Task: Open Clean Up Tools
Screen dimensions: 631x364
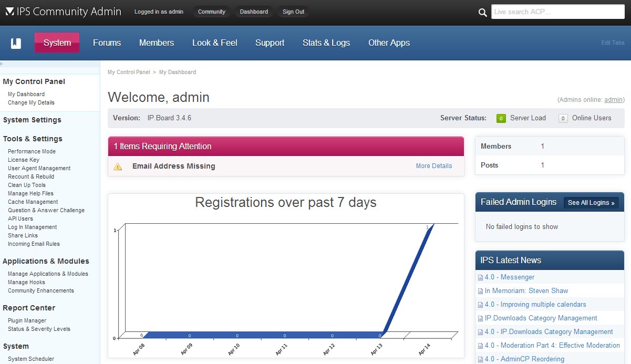Action: (x=27, y=185)
